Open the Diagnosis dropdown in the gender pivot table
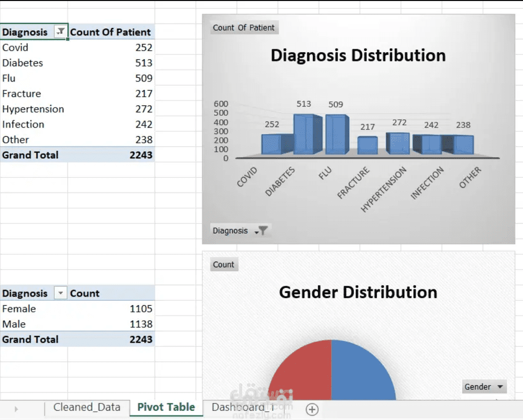Image resolution: width=523 pixels, height=420 pixels. coord(60,293)
